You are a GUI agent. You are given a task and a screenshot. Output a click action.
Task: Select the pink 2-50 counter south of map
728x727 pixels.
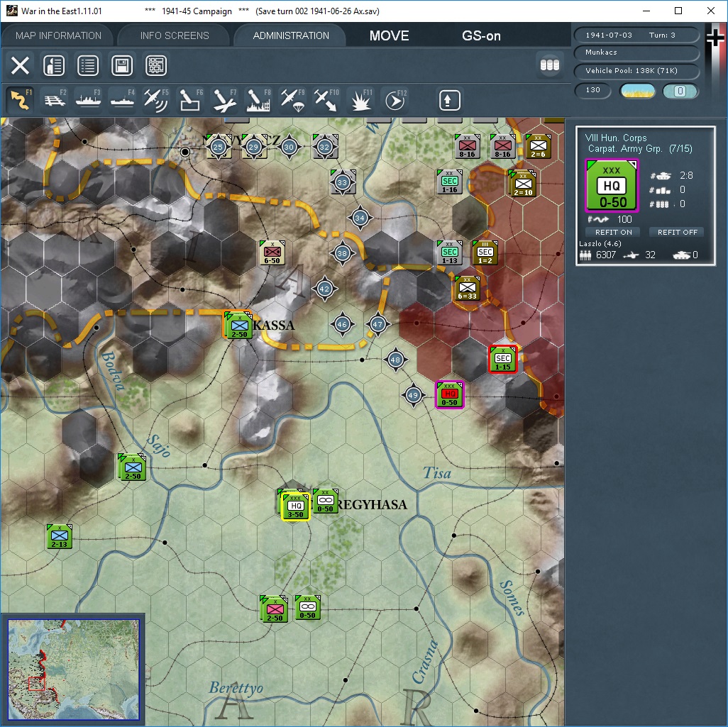(275, 609)
